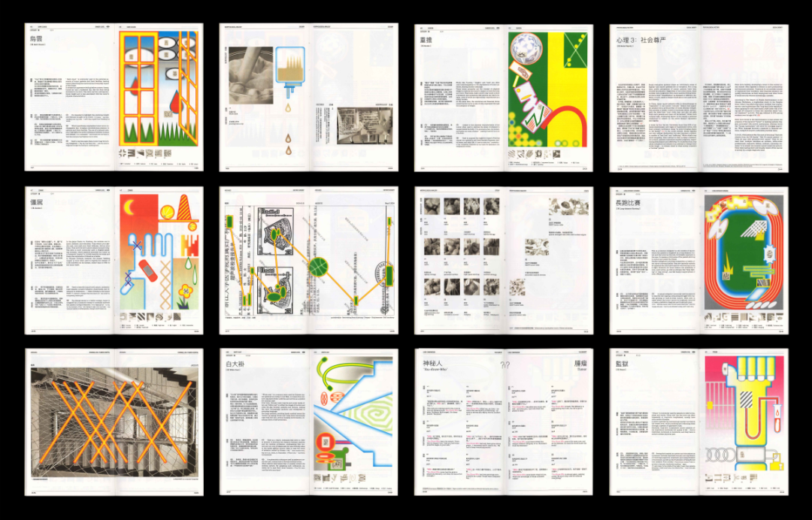Select the crescent moon illustration beside 僵屍
Viewport: 812px width, 520px height.
pyautogui.click(x=159, y=252)
